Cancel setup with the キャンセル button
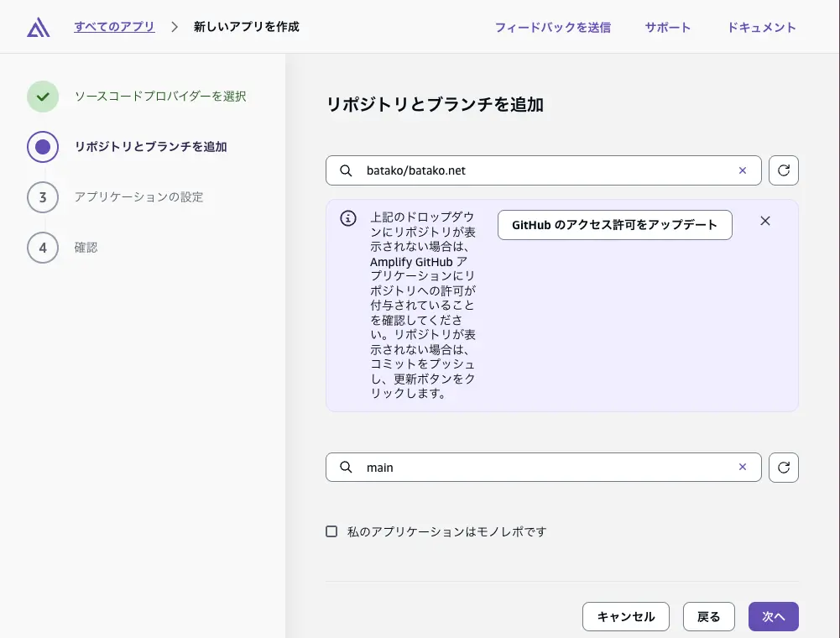Screen dimensions: 840x638 625,616
